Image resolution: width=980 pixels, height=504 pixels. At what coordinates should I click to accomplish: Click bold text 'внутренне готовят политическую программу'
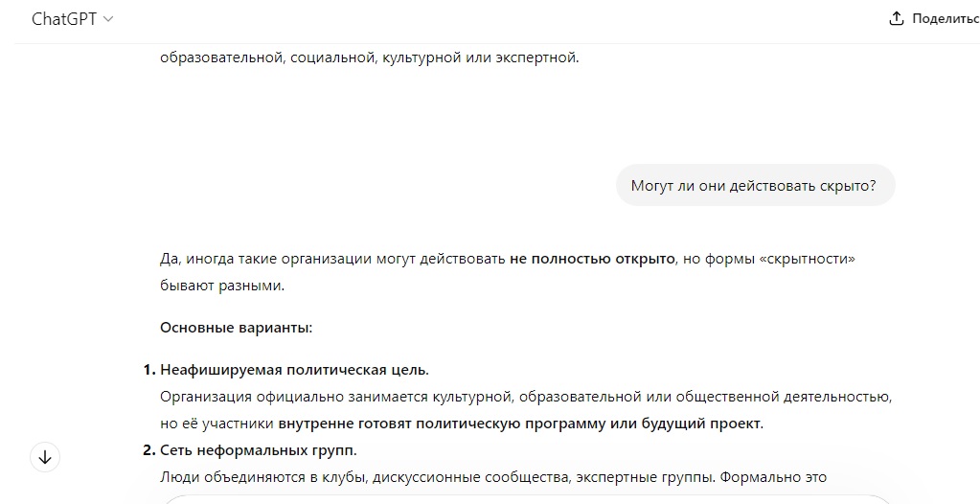pyautogui.click(x=442, y=424)
